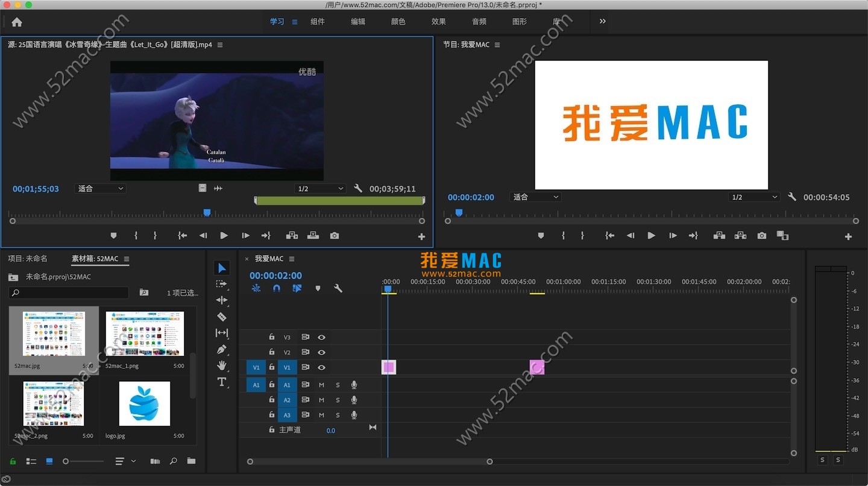Click the left Solo S meter button
This screenshot has height=486, width=868.
[x=823, y=460]
